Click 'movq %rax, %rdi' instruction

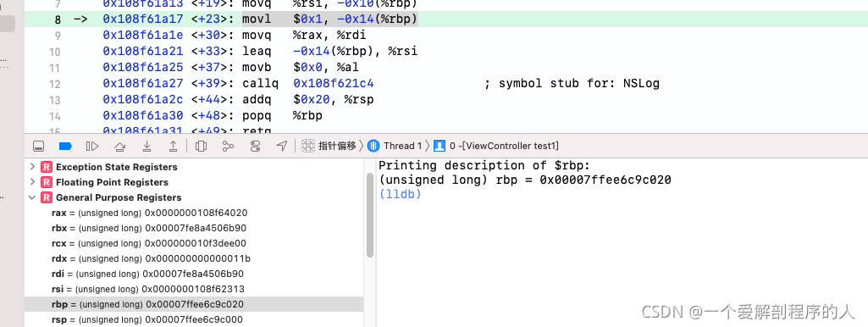tap(305, 36)
